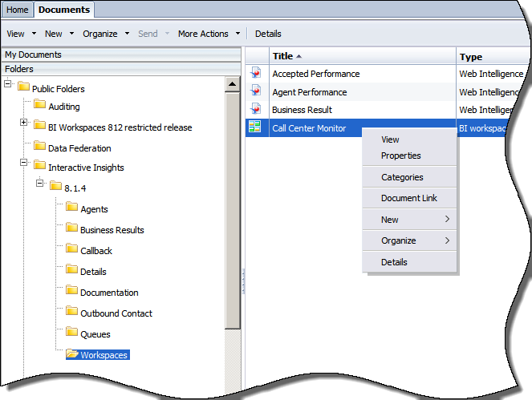The height and width of the screenshot is (400, 532).
Task: Open the My Documents panel header
Action: [121, 55]
